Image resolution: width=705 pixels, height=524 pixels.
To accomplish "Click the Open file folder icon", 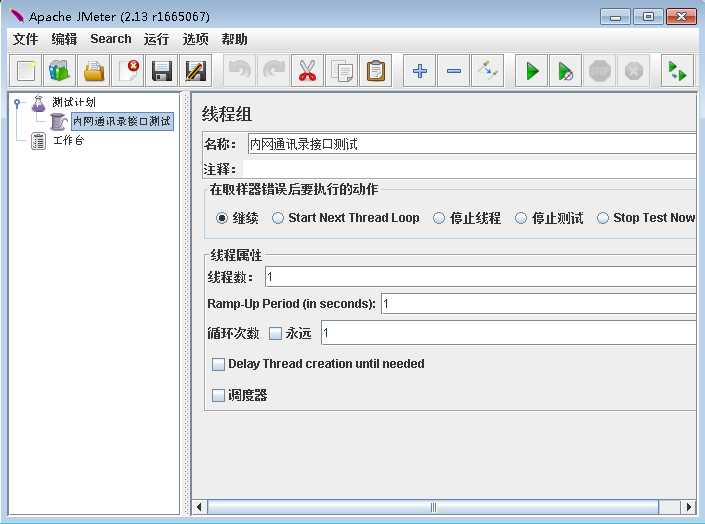I will [94, 71].
